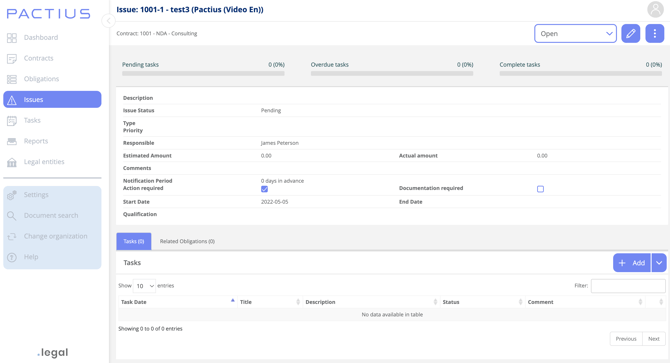Viewport: 670px width, 363px height.
Task: Uncheck the Action required checkbox
Action: pos(264,189)
